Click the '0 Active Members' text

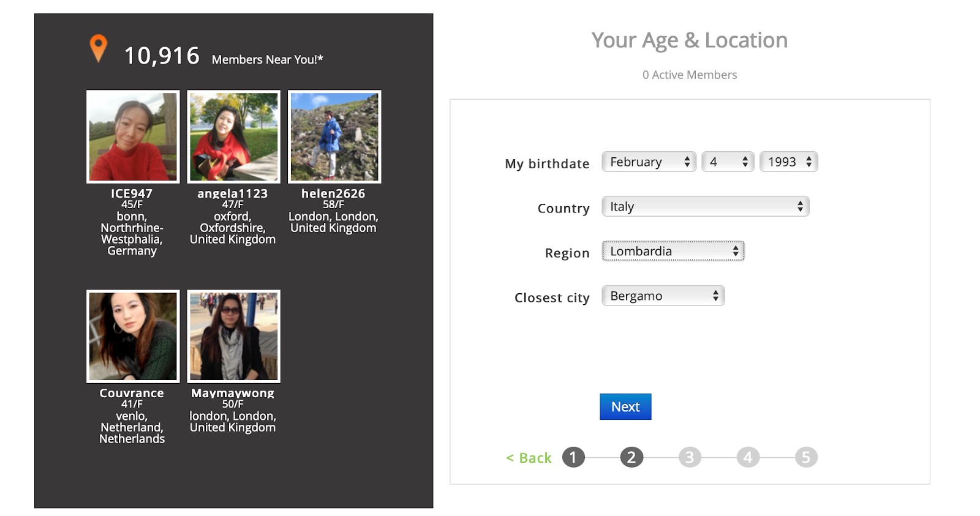(690, 75)
